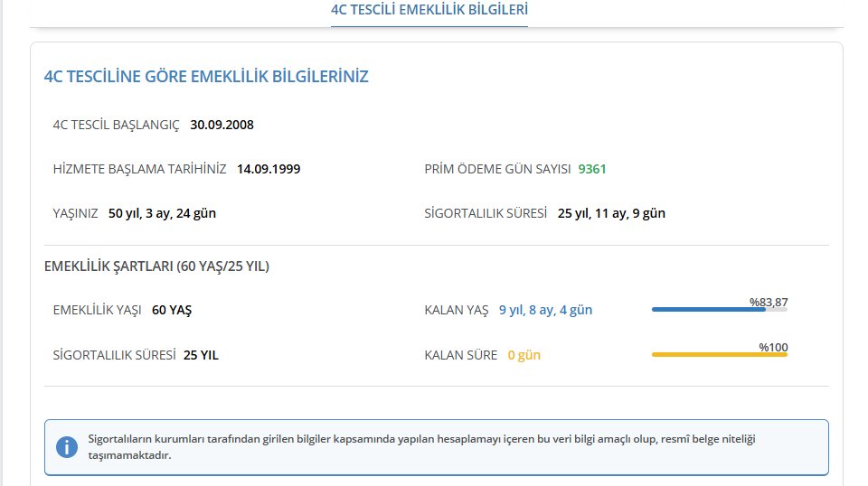Click the green value 9361
This screenshot has width=868, height=486.
tap(592, 169)
